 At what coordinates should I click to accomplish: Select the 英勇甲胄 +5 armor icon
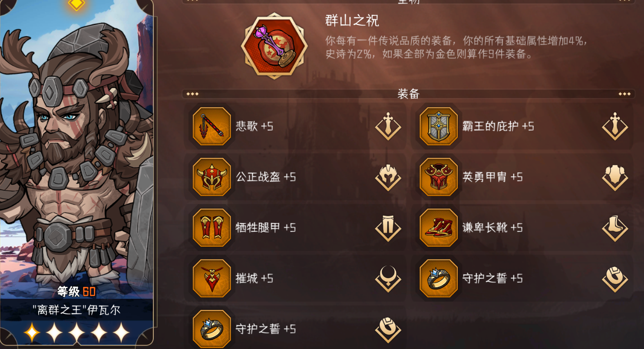click(439, 177)
